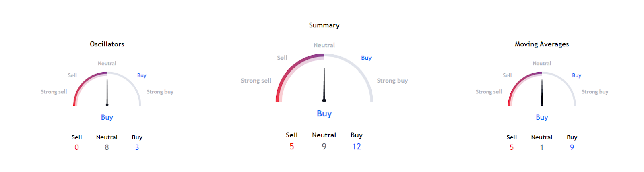
Task: Click the Oscillators sell count of 0
Action: (76, 147)
